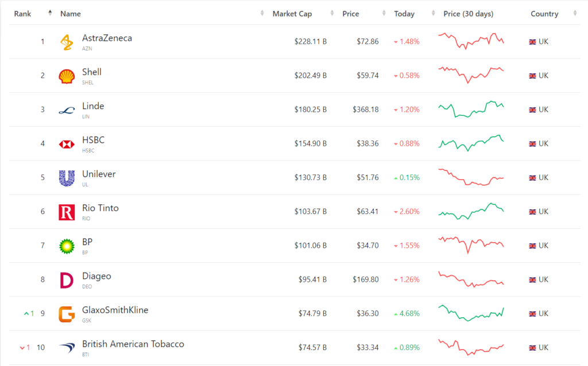Click the GlaxoSmithKline logo icon

(x=67, y=314)
